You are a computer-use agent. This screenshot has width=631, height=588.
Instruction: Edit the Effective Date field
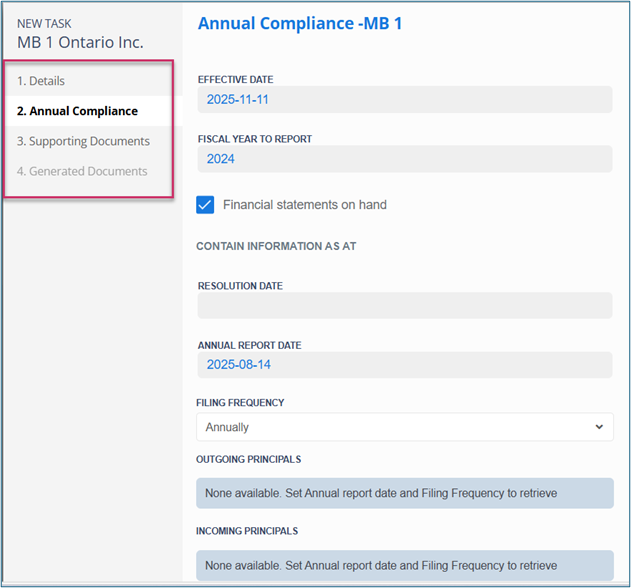[405, 99]
